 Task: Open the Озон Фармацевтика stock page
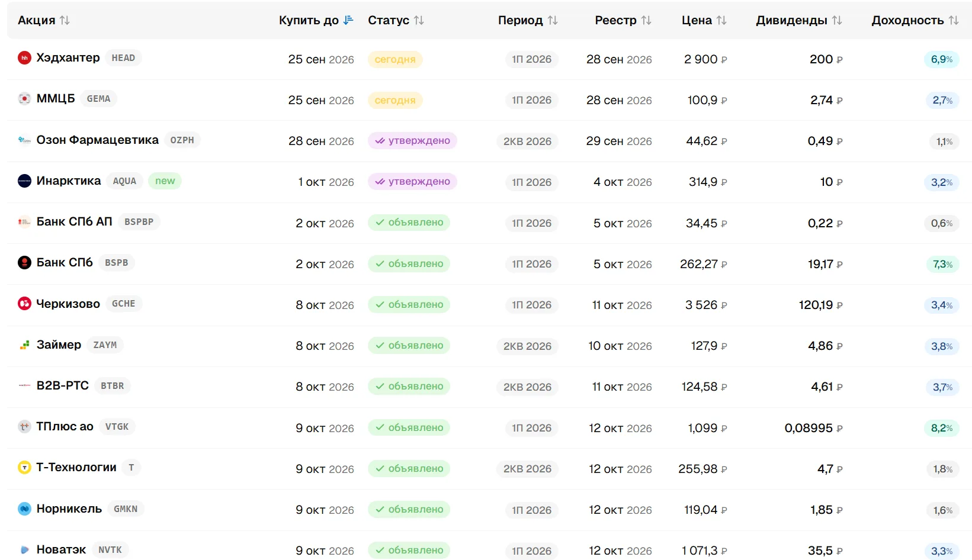pyautogui.click(x=98, y=140)
